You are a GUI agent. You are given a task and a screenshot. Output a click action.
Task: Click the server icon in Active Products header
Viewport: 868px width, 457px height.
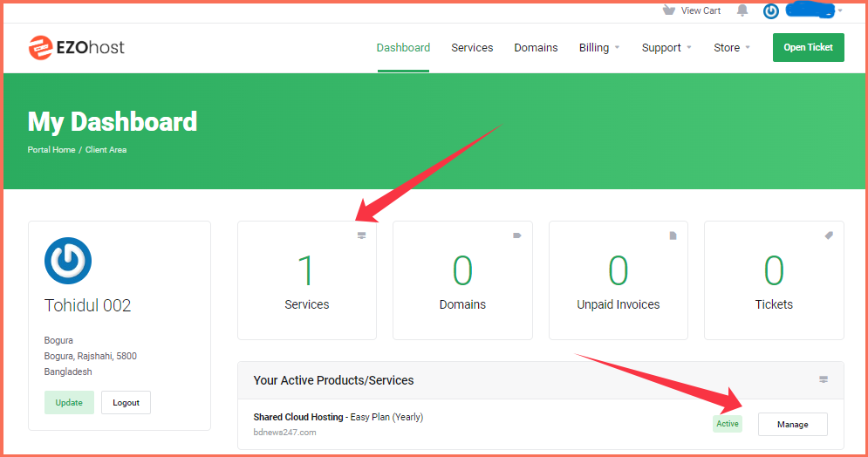pos(824,379)
